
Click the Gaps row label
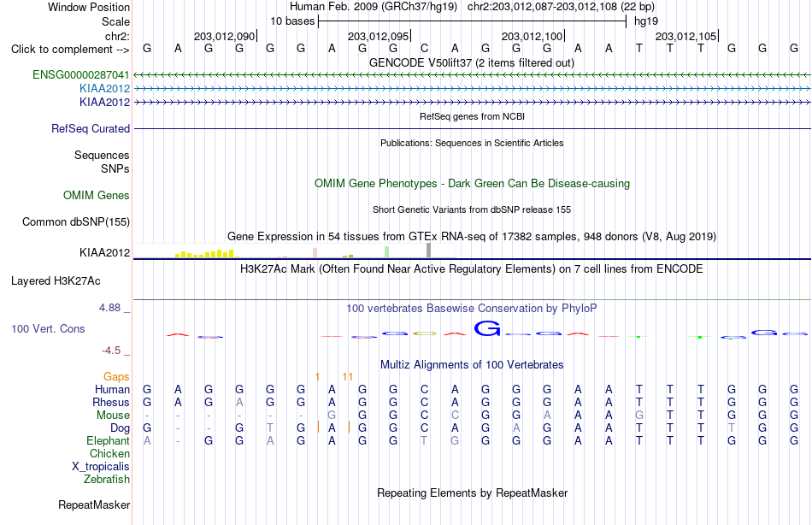click(x=116, y=377)
